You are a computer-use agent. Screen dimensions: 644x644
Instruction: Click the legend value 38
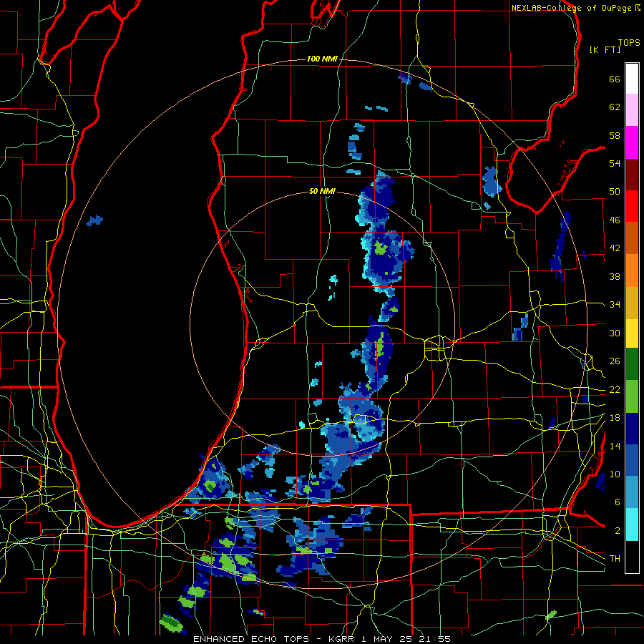coord(615,276)
